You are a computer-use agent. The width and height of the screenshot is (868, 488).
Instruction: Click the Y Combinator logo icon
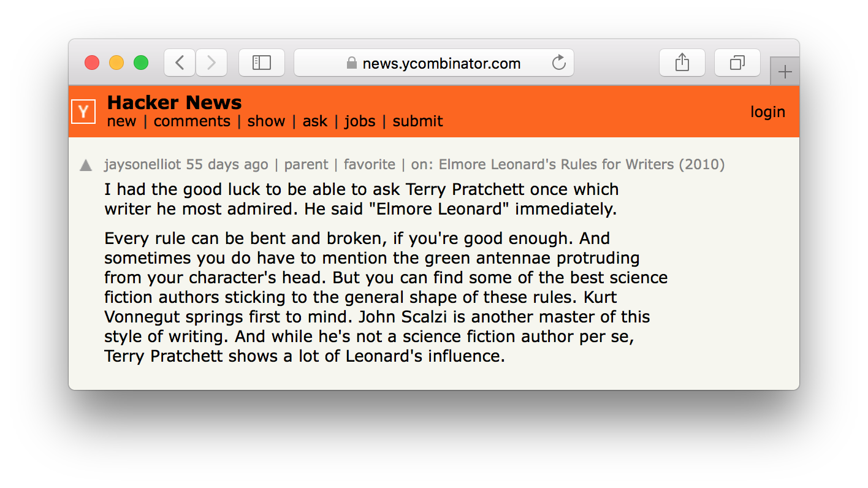click(x=83, y=112)
